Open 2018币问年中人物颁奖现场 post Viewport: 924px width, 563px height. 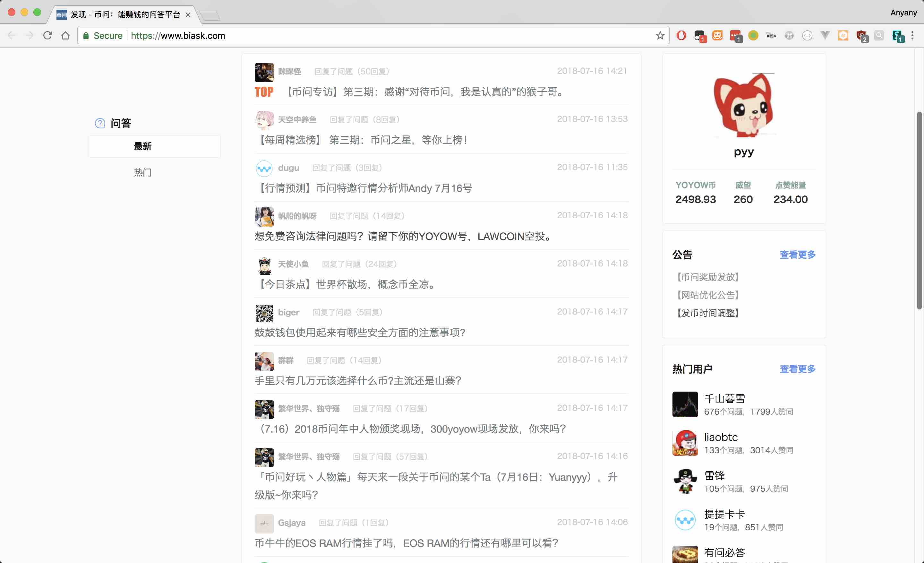(x=411, y=429)
